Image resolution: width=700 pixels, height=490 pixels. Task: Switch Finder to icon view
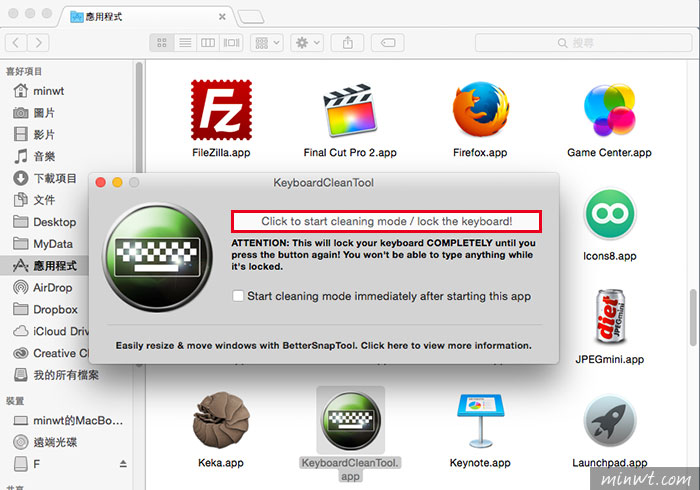pyautogui.click(x=162, y=43)
